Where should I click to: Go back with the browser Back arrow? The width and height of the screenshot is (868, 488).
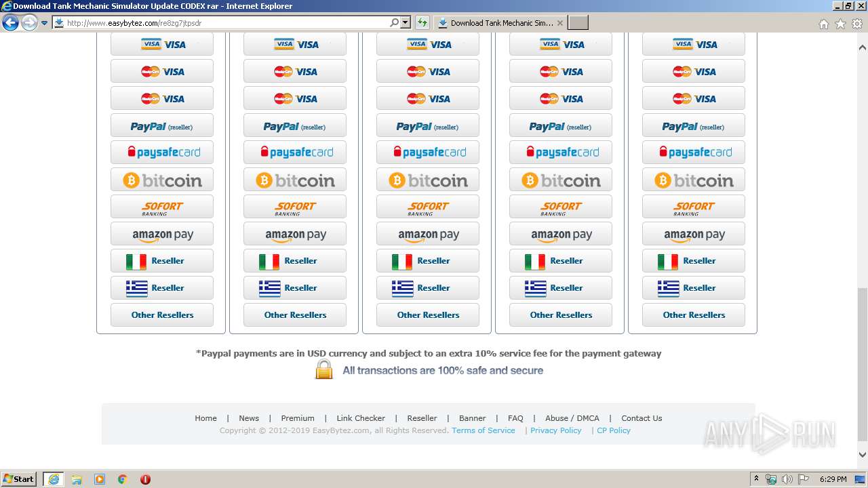[x=10, y=23]
